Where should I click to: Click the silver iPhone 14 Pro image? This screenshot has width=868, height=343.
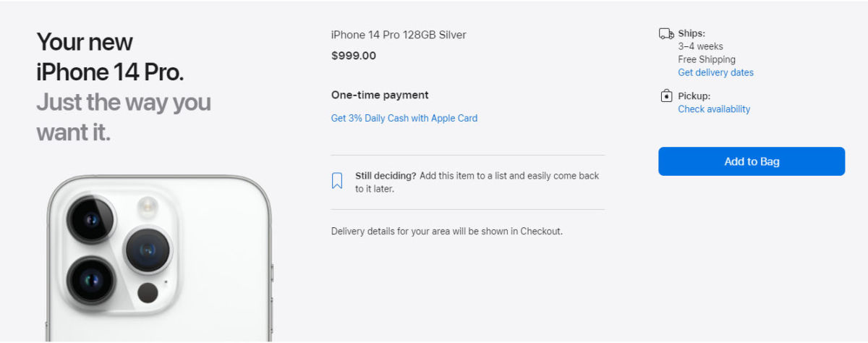point(161,258)
